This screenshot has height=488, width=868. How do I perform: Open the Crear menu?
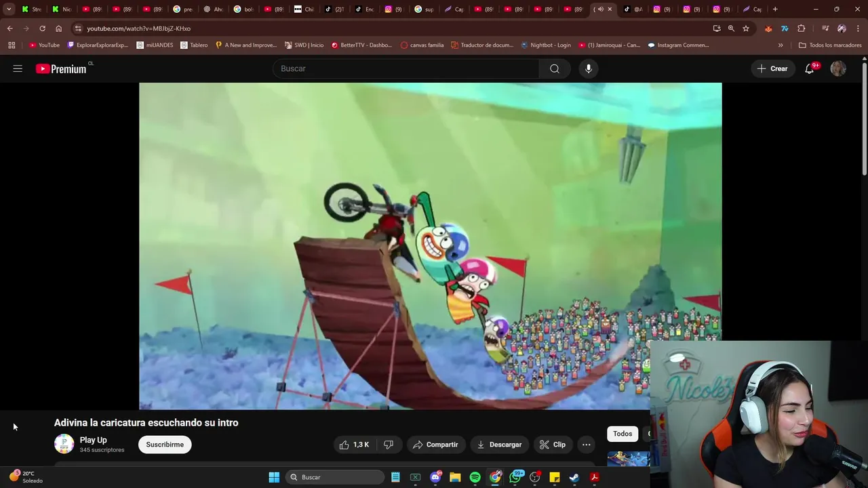pos(772,68)
